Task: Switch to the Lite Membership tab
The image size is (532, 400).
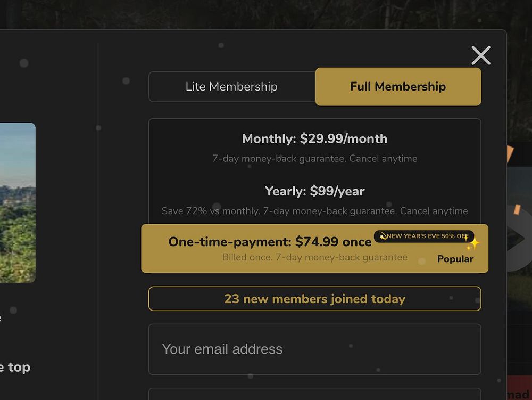Action: point(231,87)
